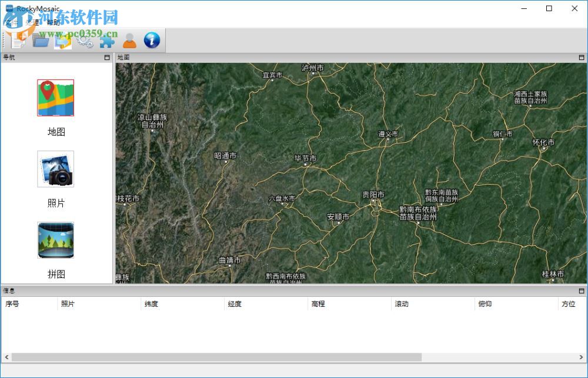The image size is (588, 378).
Task: Click the open folder toolbar icon
Action: pyautogui.click(x=39, y=39)
